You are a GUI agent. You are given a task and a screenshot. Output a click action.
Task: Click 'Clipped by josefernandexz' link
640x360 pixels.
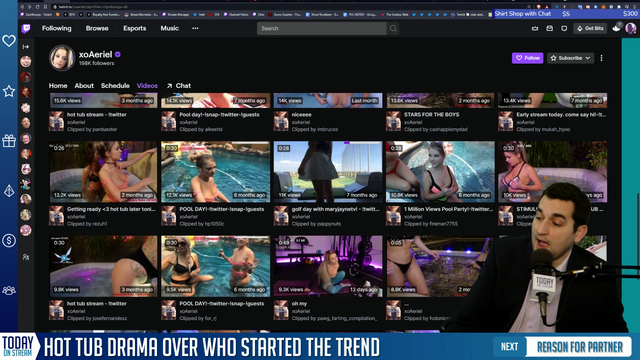click(x=97, y=318)
